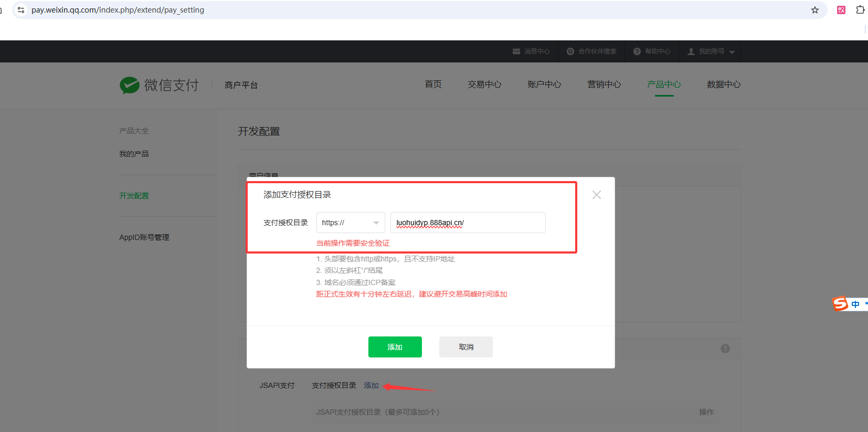Image resolution: width=868 pixels, height=432 pixels.
Task: Switch to the 交易中心 tab
Action: click(484, 85)
